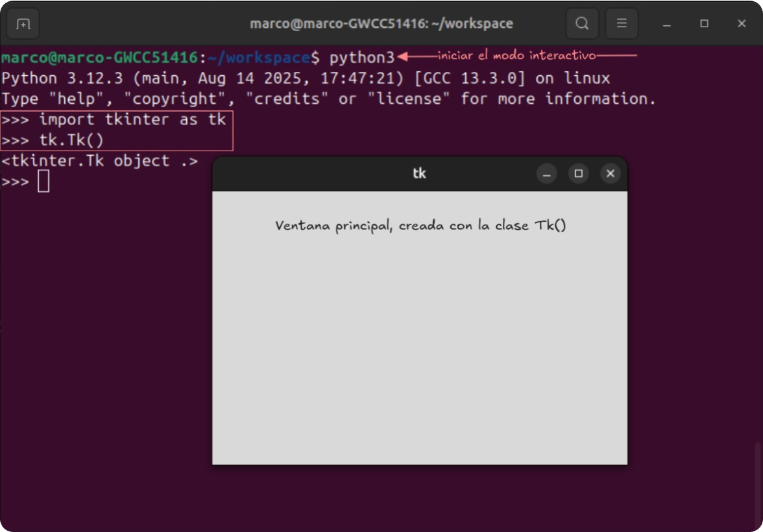Select the terminal title bar text
The image size is (763, 532).
(x=381, y=23)
